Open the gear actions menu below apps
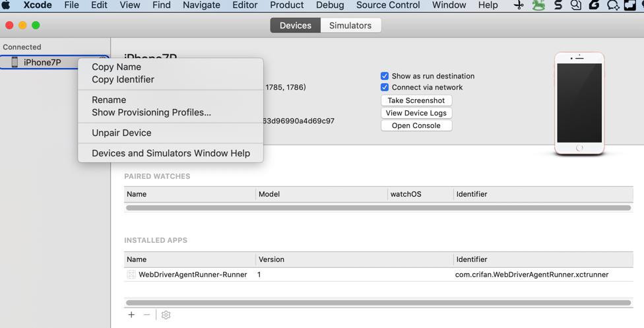 pos(166,315)
